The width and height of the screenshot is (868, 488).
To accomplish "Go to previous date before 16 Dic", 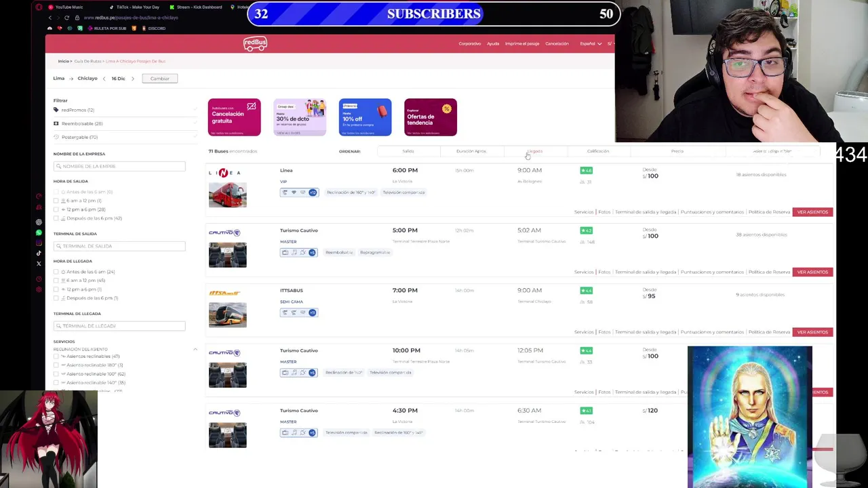I will [104, 79].
